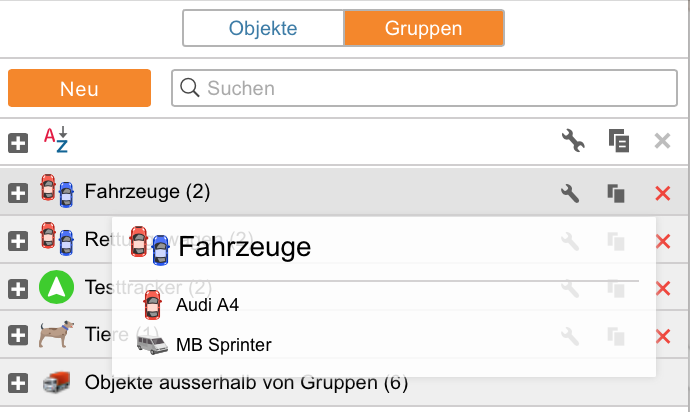690x412 pixels.
Task: Expand the Tiere group
Action: pos(18,336)
